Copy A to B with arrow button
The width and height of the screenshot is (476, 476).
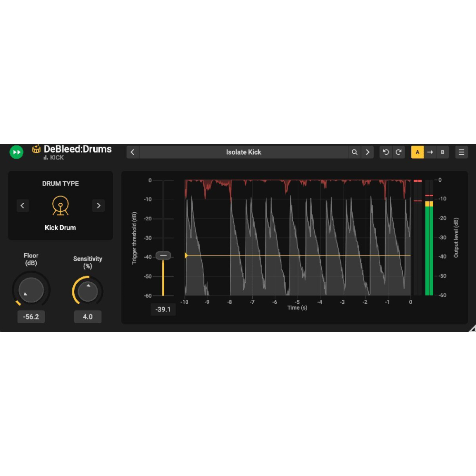click(x=430, y=152)
